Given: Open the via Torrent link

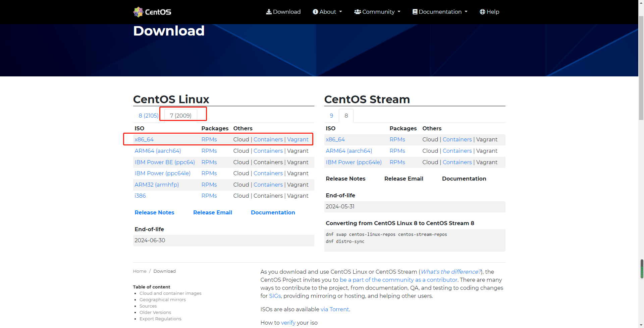Looking at the screenshot, I should [x=335, y=310].
